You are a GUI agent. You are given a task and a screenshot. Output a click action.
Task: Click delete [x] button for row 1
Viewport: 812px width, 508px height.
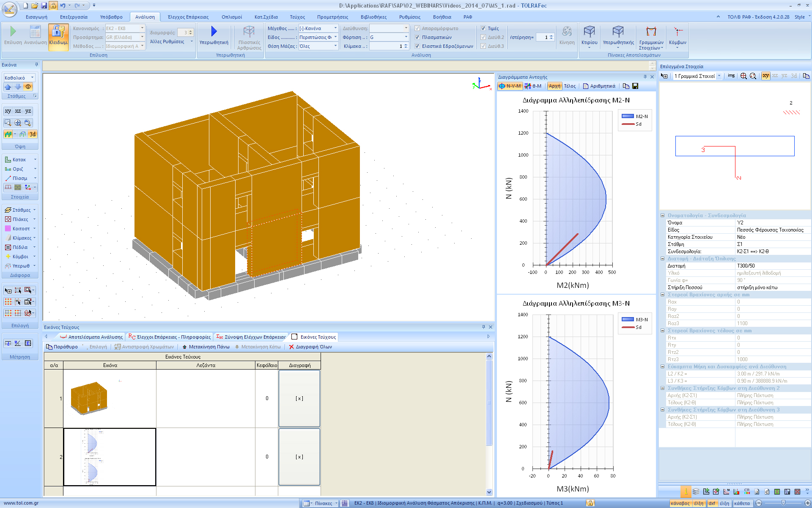pos(299,398)
